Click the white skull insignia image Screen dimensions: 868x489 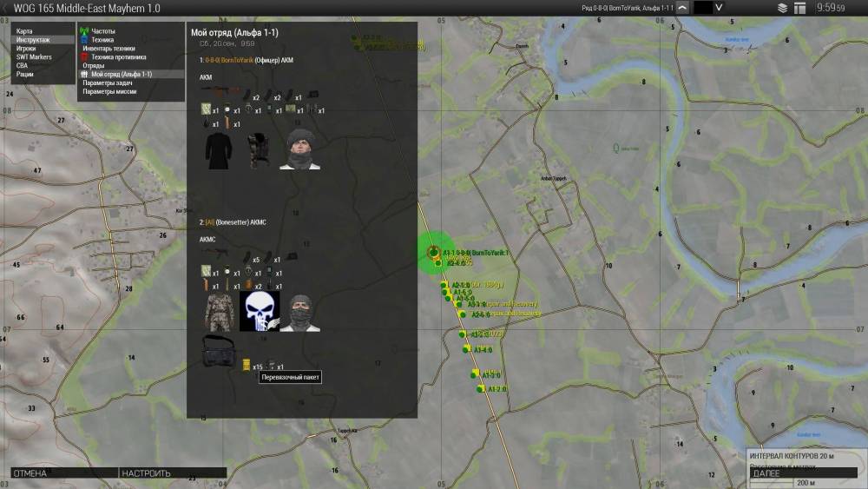(x=259, y=311)
